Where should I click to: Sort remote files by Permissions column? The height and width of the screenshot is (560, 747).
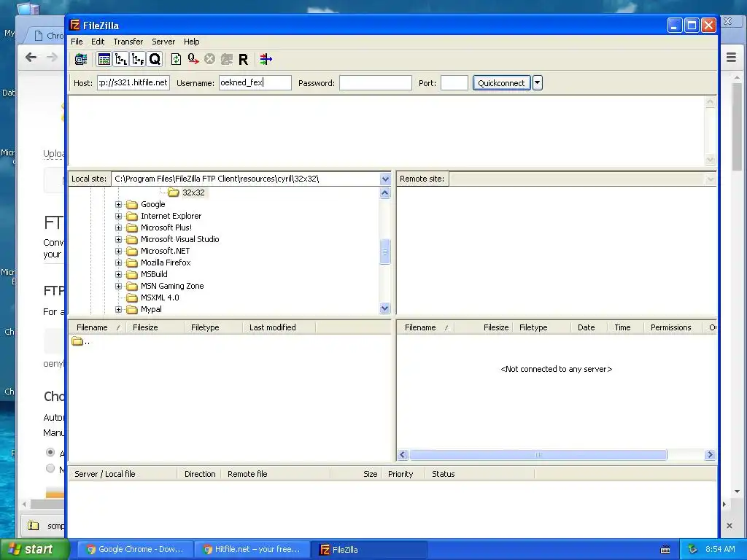pos(673,327)
